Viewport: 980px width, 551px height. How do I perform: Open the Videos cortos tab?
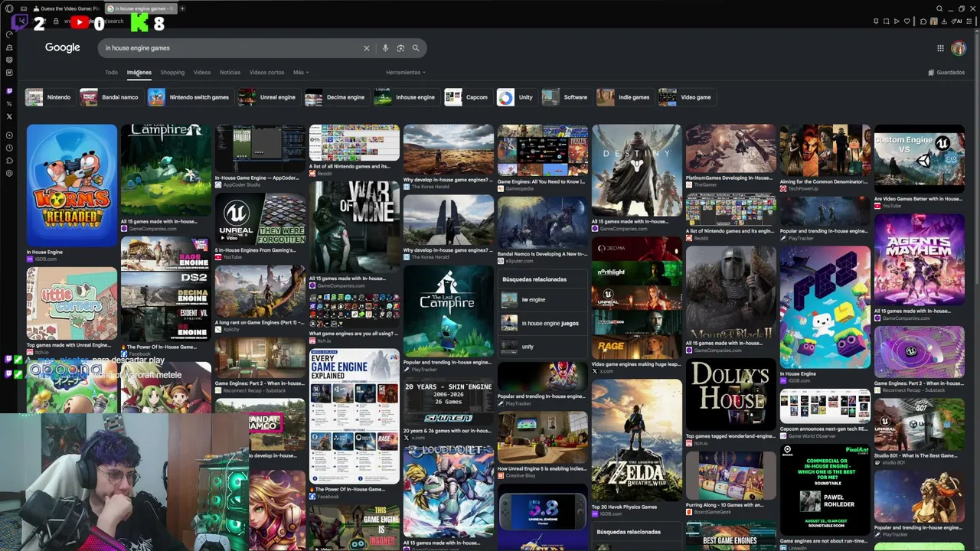pos(266,73)
